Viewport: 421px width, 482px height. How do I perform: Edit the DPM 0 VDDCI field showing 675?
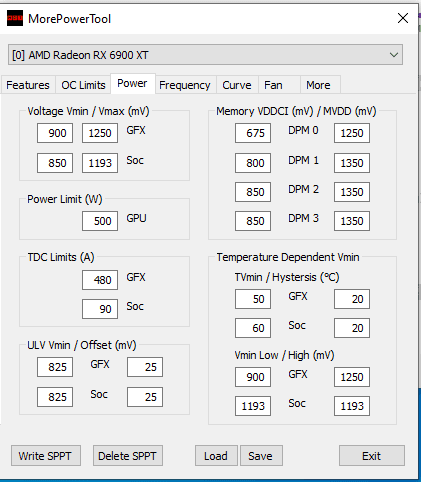coord(253,133)
